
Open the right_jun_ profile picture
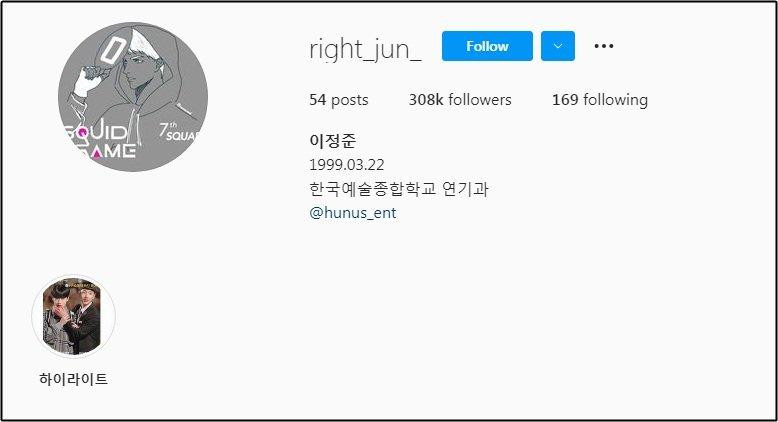tap(133, 97)
